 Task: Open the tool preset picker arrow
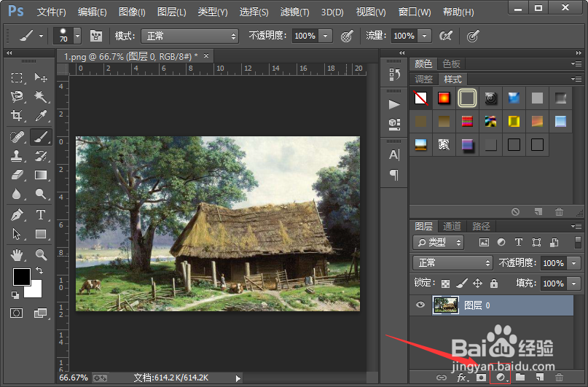pos(41,36)
